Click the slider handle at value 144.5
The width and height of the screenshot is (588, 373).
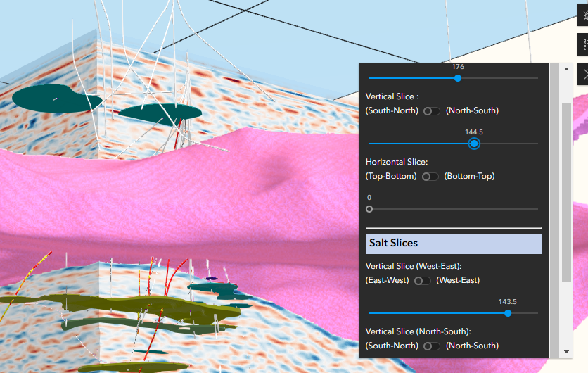pos(474,144)
